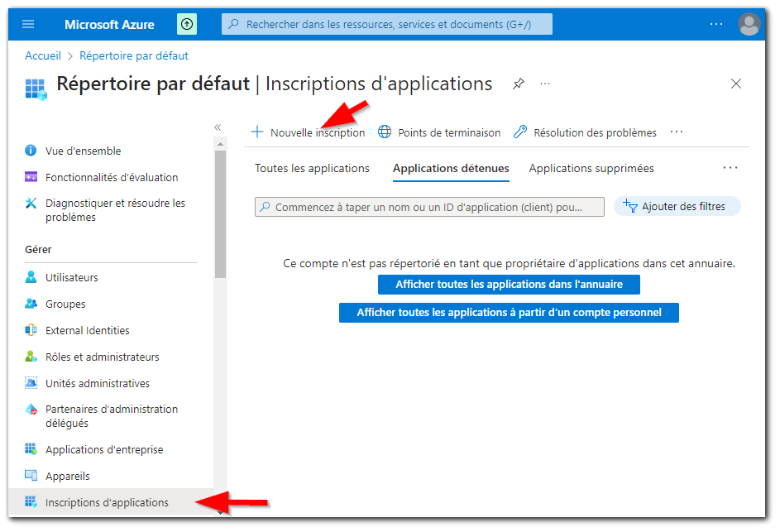This screenshot has width=780, height=532.
Task: Click Afficher toutes les applications à partir d'un compte personnel
Action: pyautogui.click(x=509, y=313)
